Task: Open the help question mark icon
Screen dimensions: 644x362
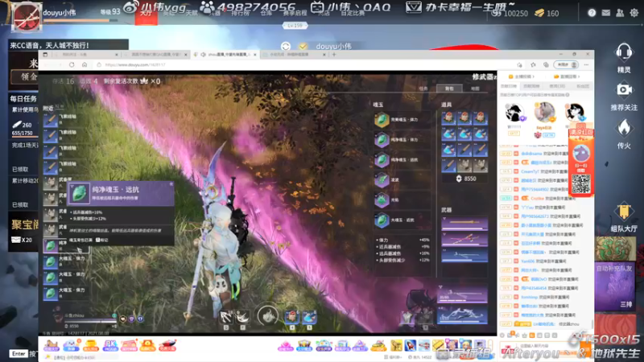Action: 592,13
